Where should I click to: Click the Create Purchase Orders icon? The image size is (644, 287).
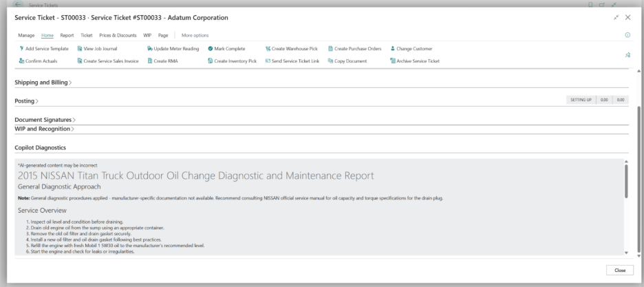coord(330,48)
